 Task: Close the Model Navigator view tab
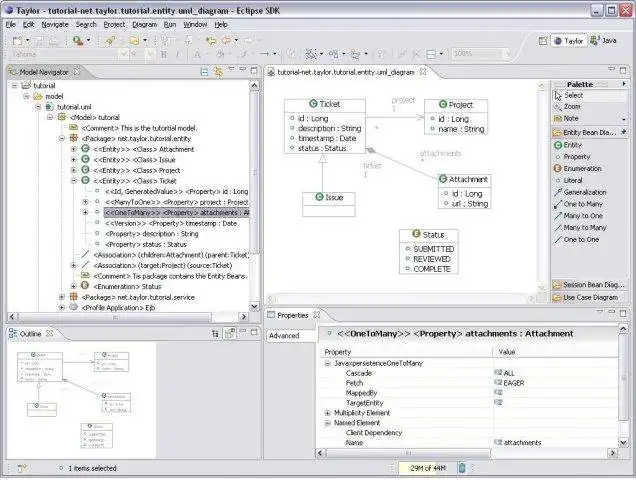pyautogui.click(x=76, y=72)
